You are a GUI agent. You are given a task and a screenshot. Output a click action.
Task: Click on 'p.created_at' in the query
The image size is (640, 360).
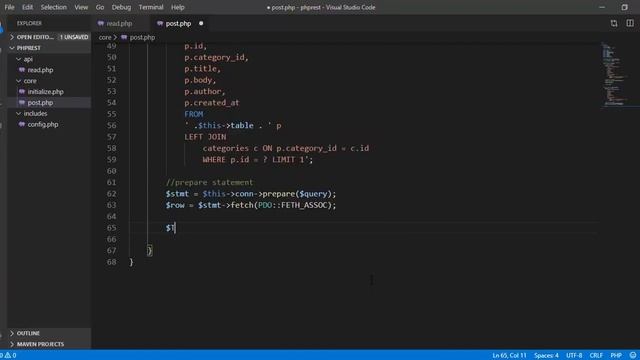(x=212, y=103)
